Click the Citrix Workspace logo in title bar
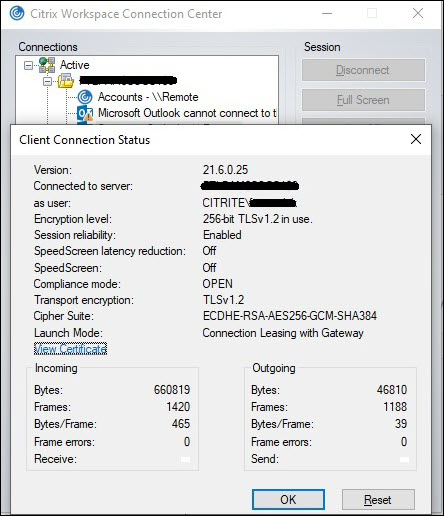 tap(17, 13)
